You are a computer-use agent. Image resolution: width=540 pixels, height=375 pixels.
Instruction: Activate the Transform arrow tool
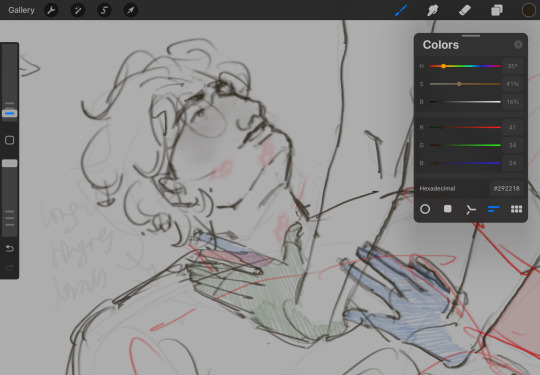click(131, 10)
